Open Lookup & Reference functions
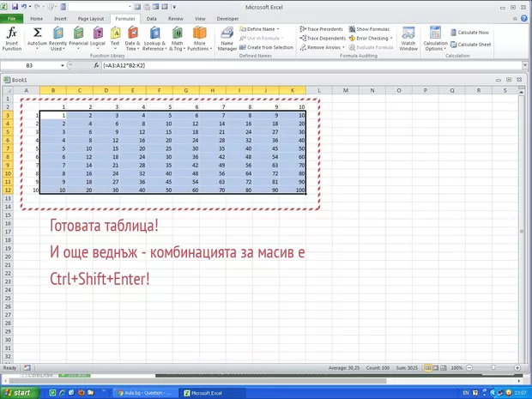The image size is (532, 399). (x=154, y=39)
